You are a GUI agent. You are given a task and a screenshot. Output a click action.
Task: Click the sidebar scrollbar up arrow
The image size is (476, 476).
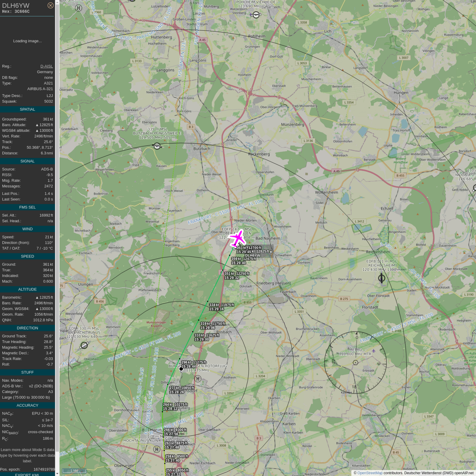[x=57, y=2]
